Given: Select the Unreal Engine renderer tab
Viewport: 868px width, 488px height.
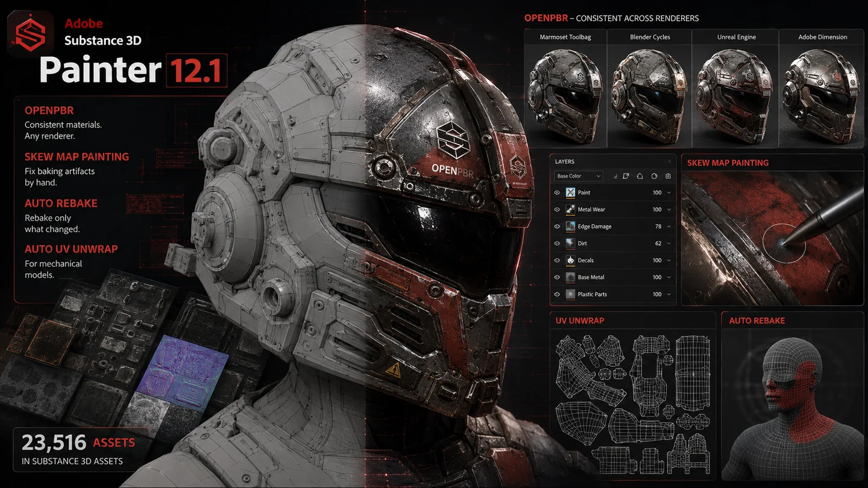Looking at the screenshot, I should (736, 37).
